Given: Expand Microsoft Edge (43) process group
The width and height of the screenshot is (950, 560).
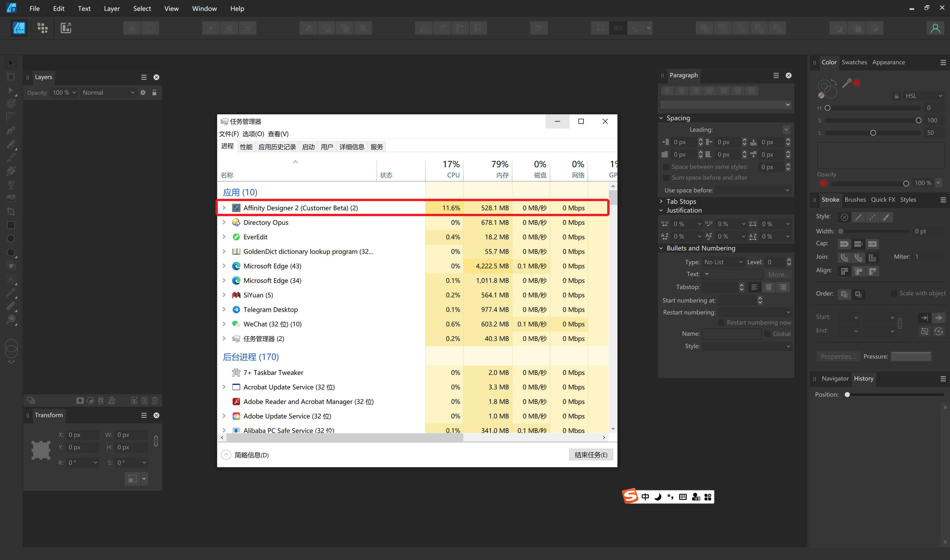Looking at the screenshot, I should pos(224,266).
